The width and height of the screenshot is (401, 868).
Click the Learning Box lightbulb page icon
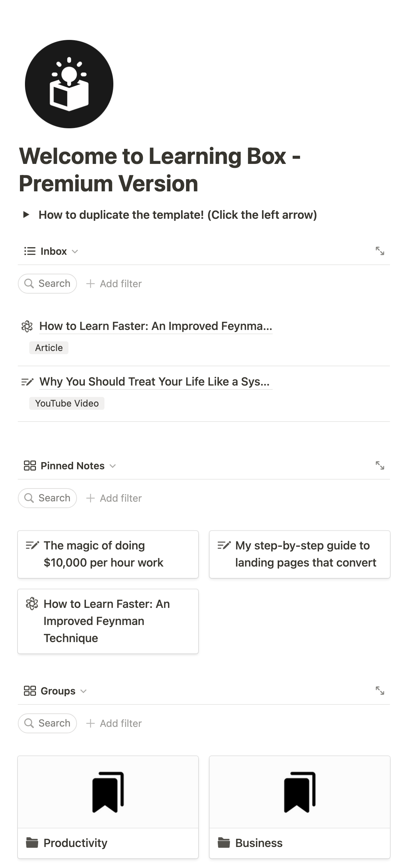coord(69,84)
